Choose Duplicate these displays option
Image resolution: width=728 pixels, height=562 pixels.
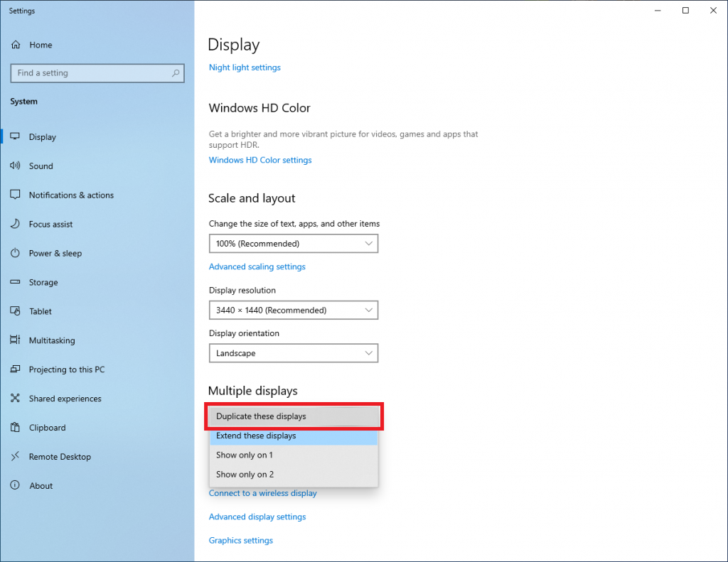tap(294, 416)
